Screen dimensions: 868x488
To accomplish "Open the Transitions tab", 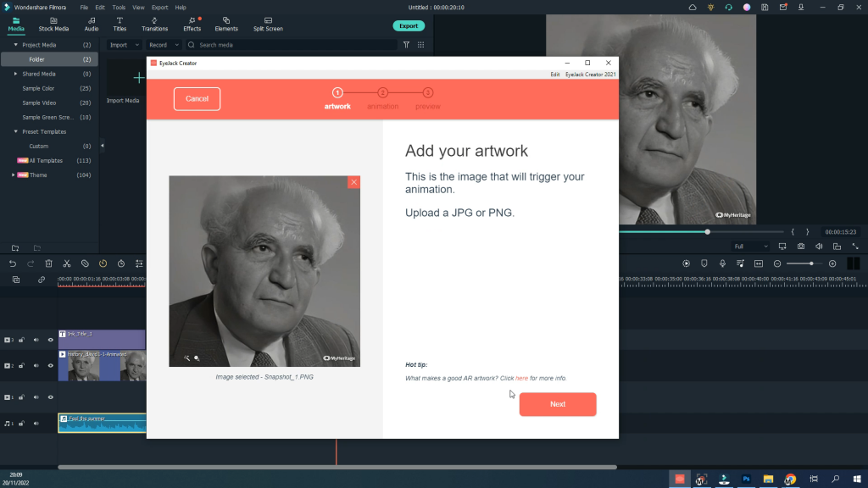I will (154, 25).
